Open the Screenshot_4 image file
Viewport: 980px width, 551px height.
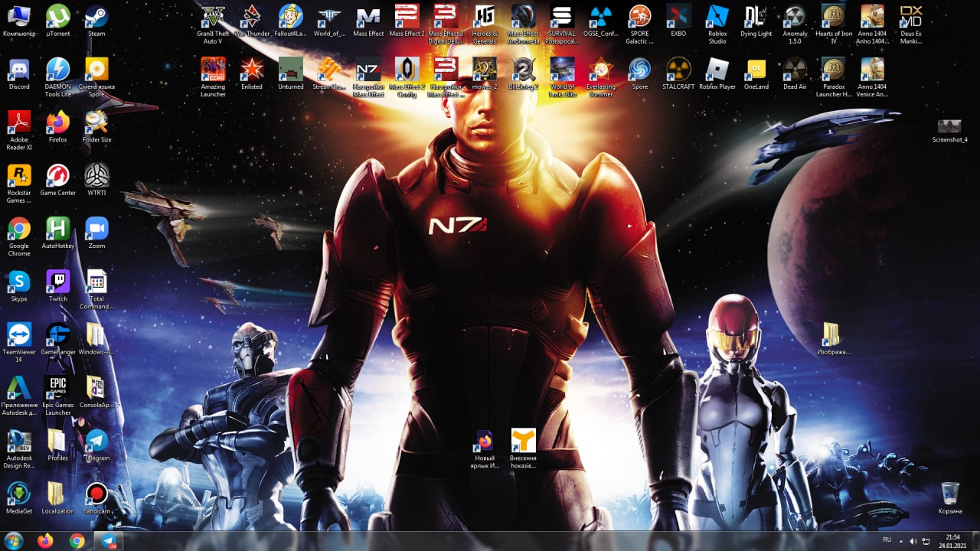point(949,131)
